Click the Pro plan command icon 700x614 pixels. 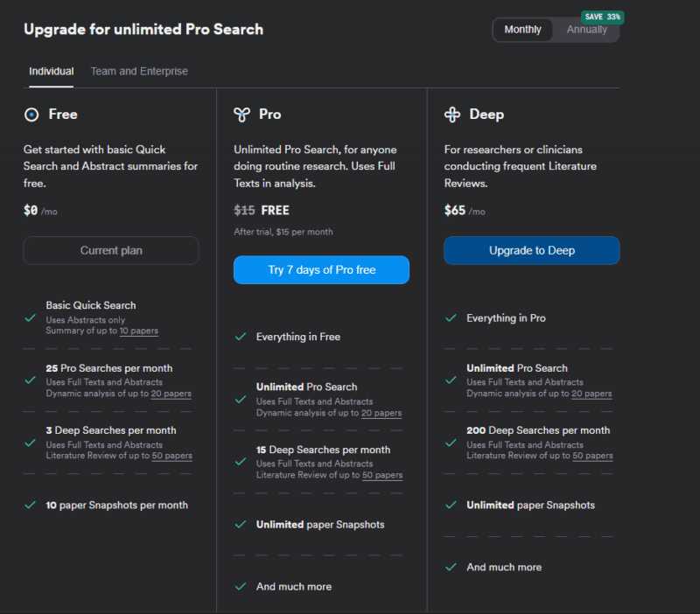point(240,114)
